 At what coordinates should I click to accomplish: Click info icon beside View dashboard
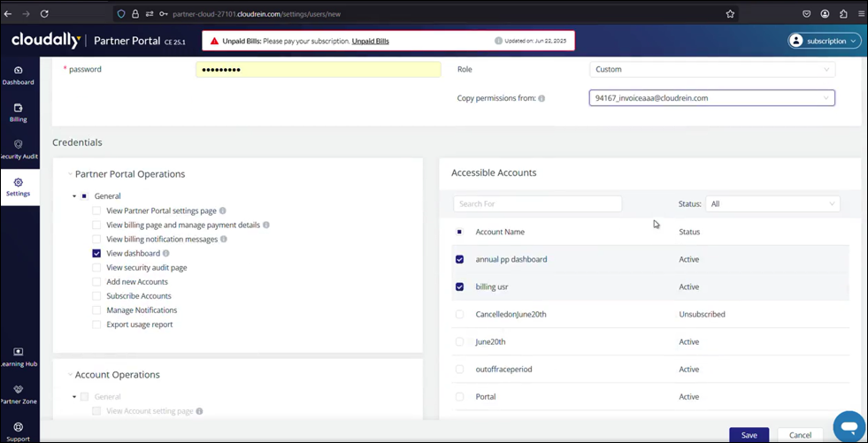point(166,253)
